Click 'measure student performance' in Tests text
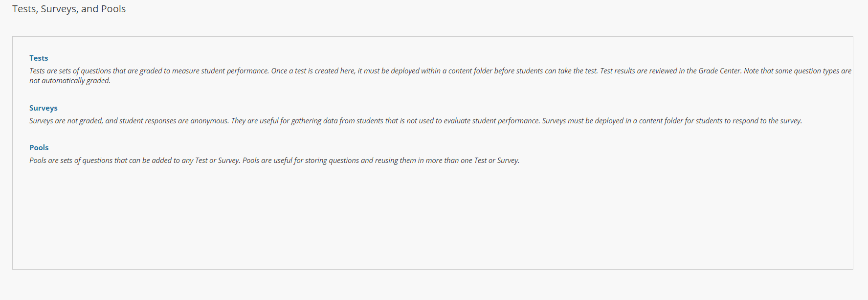Screen dimensions: 868x300 tap(221, 71)
